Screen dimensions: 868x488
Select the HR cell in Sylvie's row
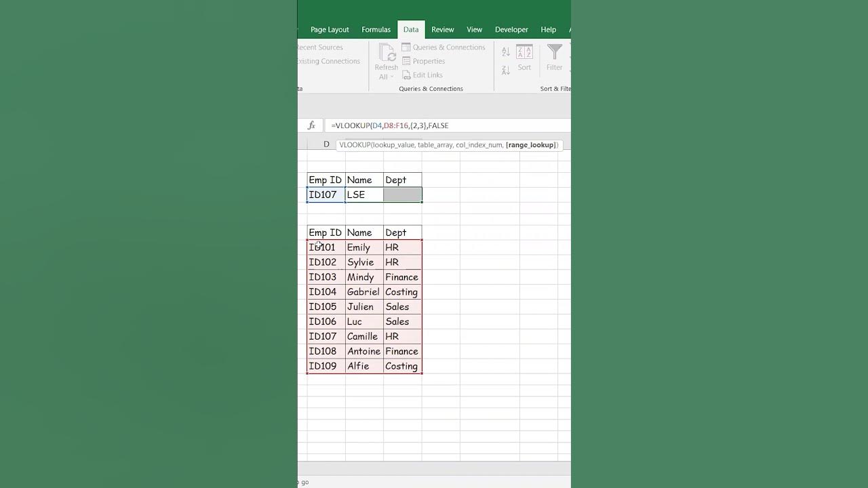(402, 262)
